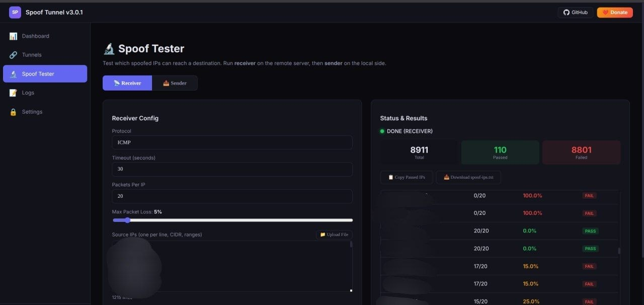Click the GitHub octocat icon
Screen dimensions: 644x305
566,13
